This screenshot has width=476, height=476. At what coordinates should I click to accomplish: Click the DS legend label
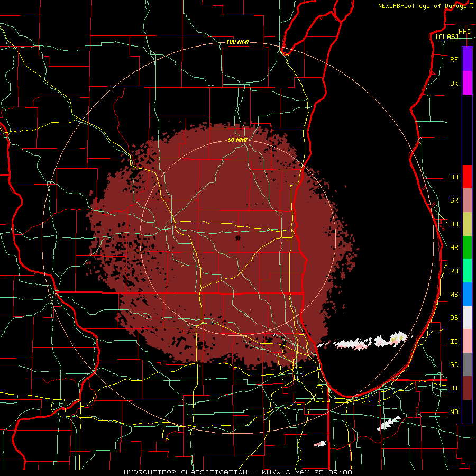(x=454, y=318)
